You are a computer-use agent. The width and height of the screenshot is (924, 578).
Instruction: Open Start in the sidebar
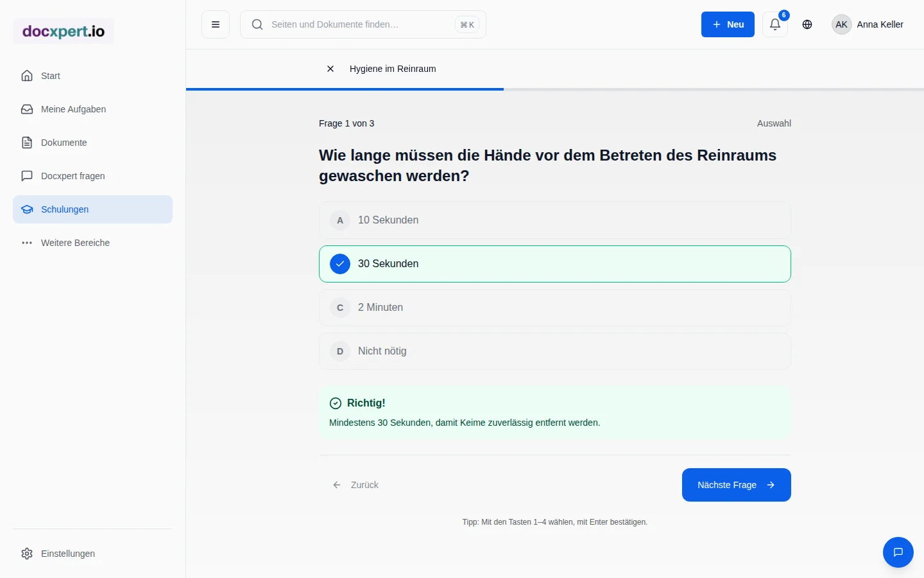[x=92, y=76]
